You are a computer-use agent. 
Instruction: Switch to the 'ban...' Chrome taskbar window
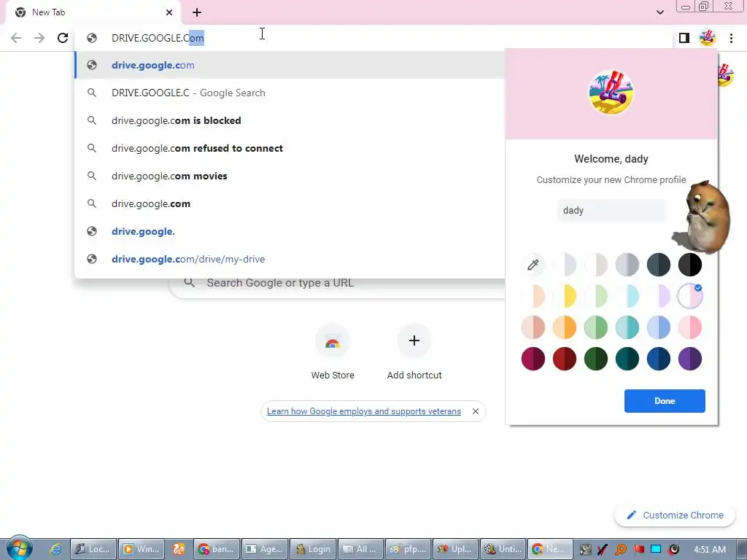pos(217,550)
